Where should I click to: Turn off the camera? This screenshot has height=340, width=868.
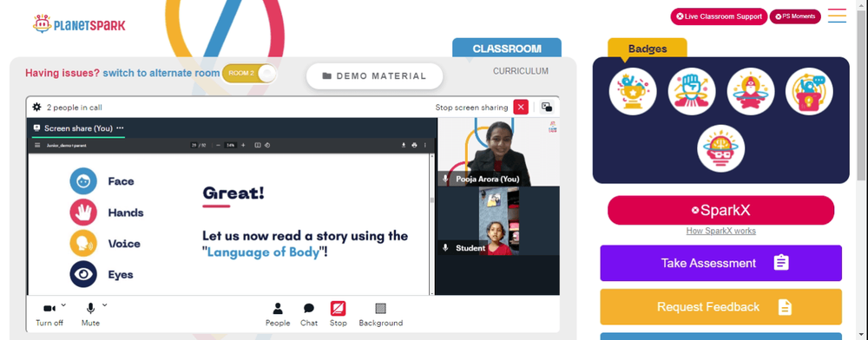tap(49, 314)
